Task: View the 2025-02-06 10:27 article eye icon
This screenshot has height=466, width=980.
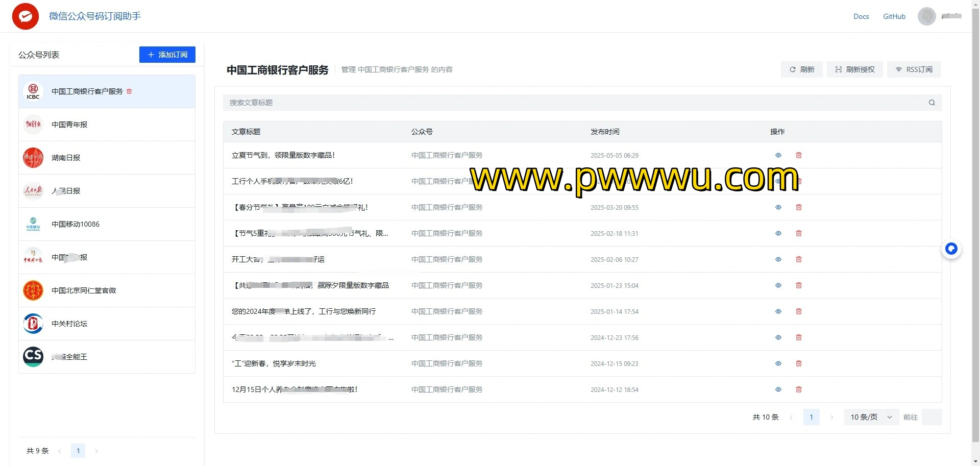Action: [x=778, y=259]
